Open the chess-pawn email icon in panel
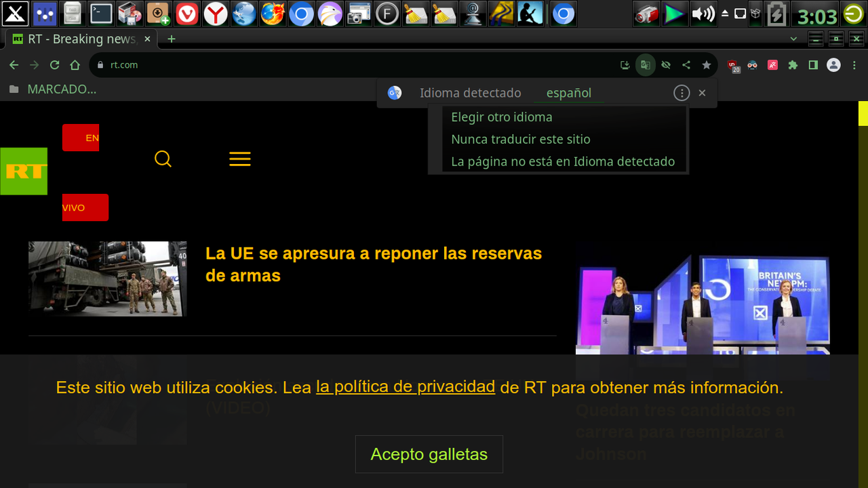Screen dimensions: 868x488 tap(473, 14)
